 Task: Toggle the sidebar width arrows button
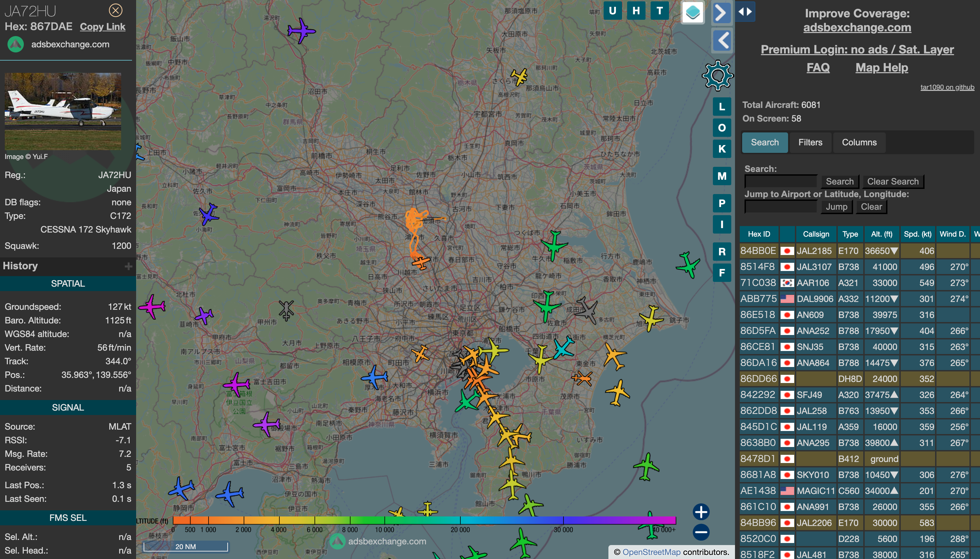(x=745, y=12)
